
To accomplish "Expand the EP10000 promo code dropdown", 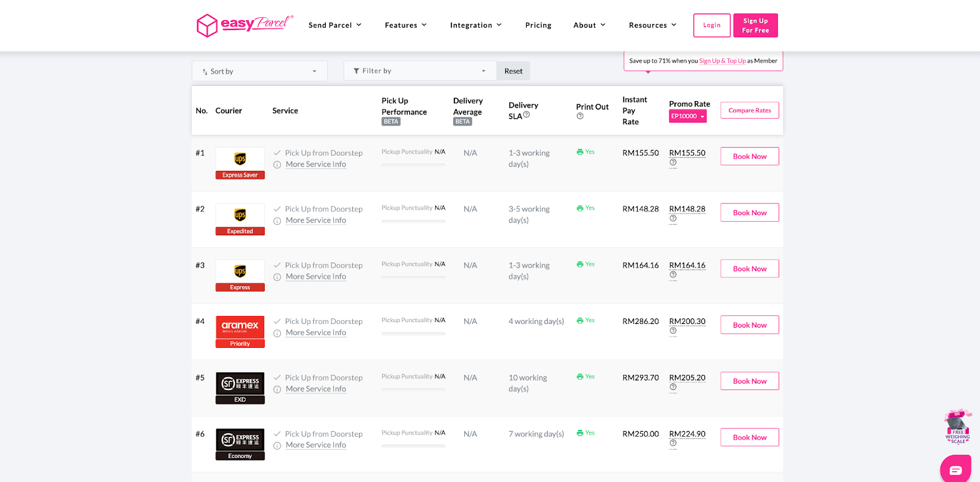I will (687, 116).
